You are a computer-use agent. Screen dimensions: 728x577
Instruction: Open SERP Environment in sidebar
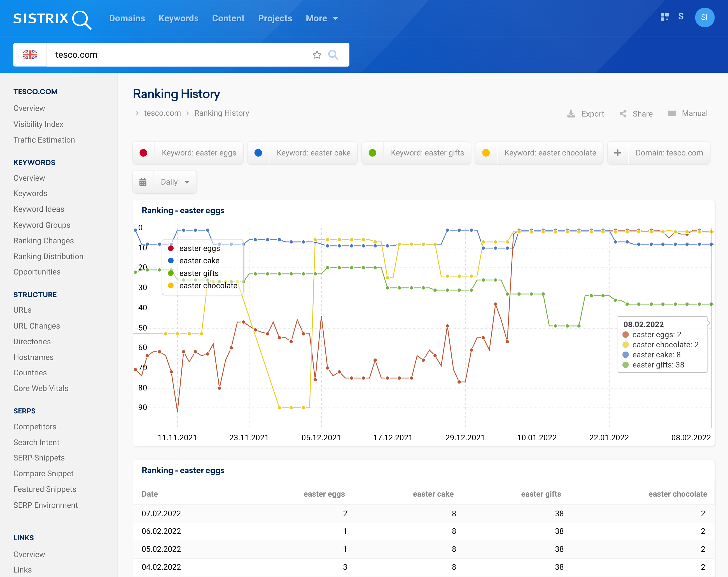[x=46, y=505]
